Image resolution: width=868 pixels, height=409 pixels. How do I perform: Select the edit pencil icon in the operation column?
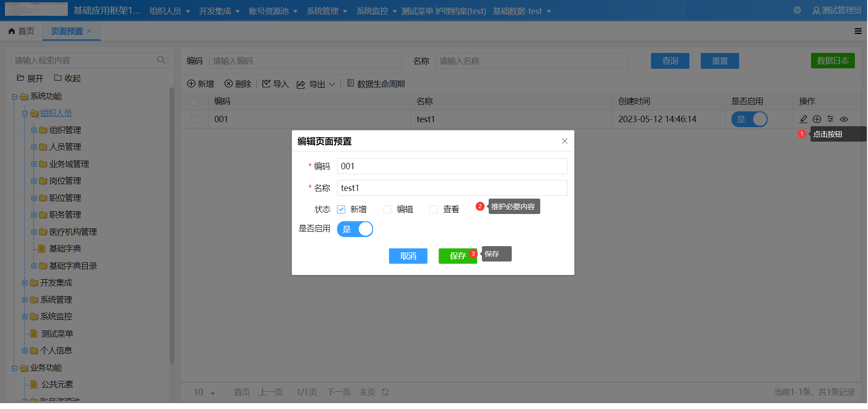click(x=804, y=119)
